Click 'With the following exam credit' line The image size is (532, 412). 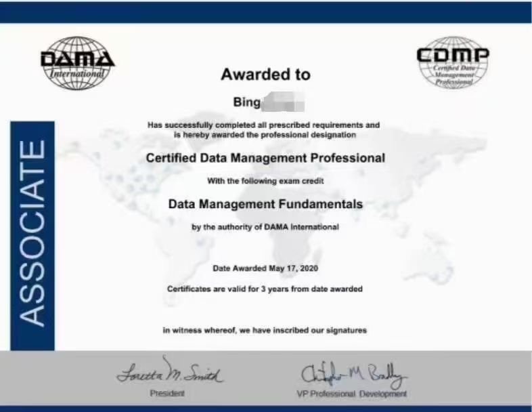(265, 181)
